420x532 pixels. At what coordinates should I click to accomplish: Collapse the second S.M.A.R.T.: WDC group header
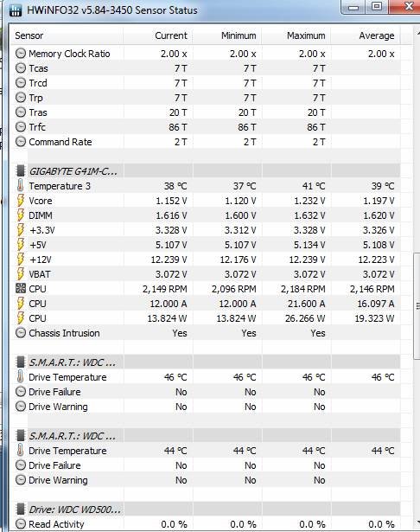pyautogui.click(x=207, y=436)
